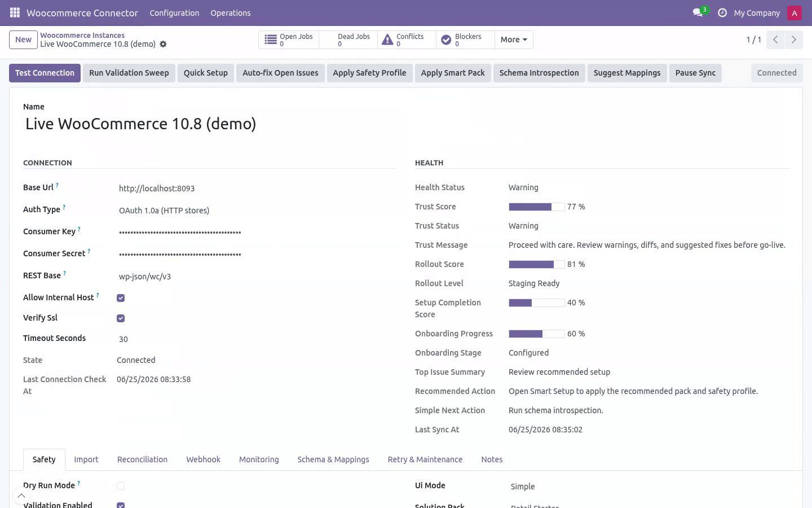Open the Ui Mode selection field
This screenshot has width=812, height=508.
click(648, 487)
